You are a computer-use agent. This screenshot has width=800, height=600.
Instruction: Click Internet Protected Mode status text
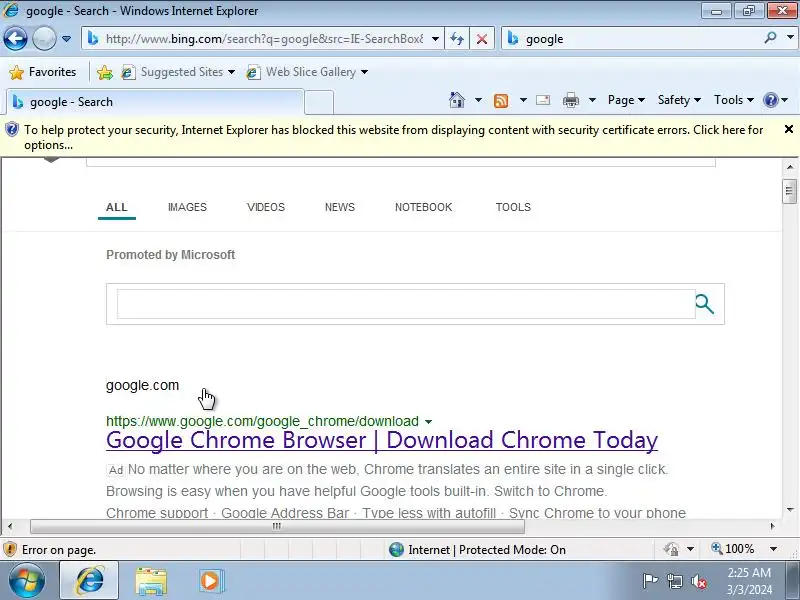point(487,549)
